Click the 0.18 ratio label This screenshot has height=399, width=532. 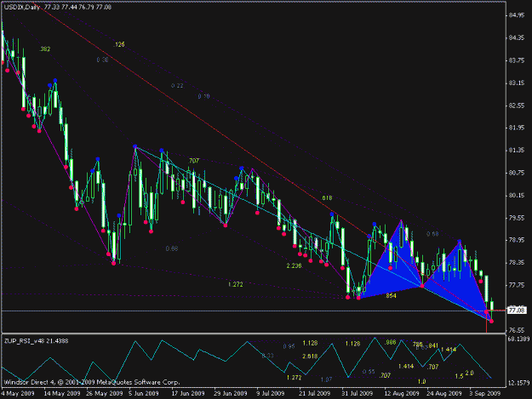(x=204, y=97)
